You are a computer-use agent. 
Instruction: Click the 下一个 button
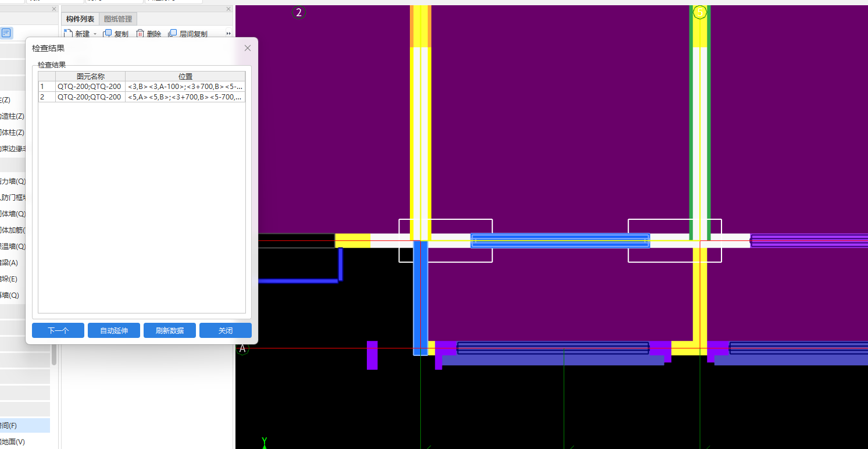(x=58, y=330)
